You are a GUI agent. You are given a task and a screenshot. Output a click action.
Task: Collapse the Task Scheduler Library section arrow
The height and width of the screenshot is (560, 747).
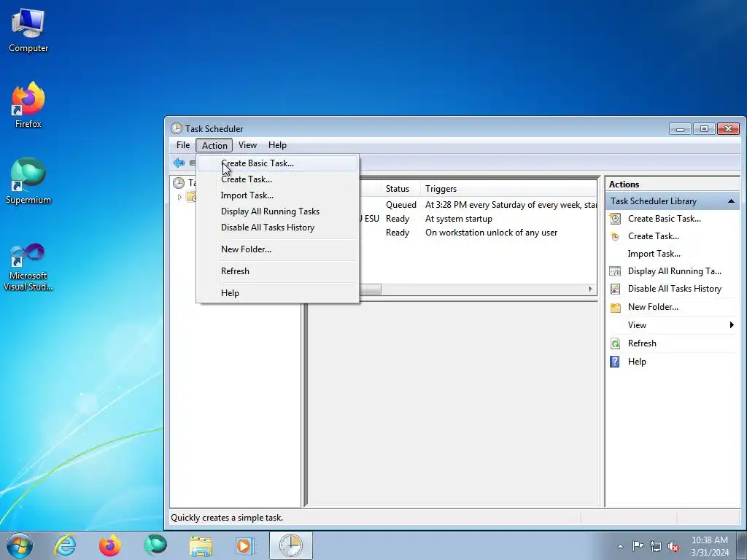731,201
